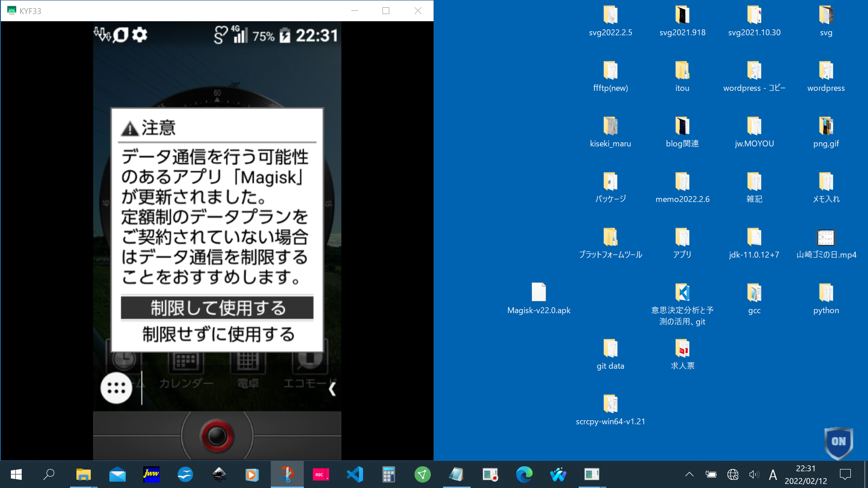The width and height of the screenshot is (868, 488).
Task: Switch IME input mode A indicator
Action: click(773, 474)
